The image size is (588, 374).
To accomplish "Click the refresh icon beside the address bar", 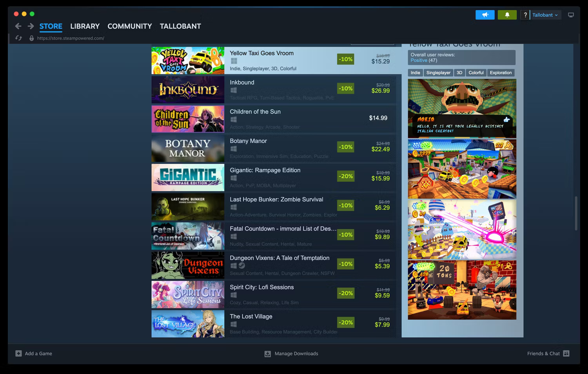I will coord(18,38).
